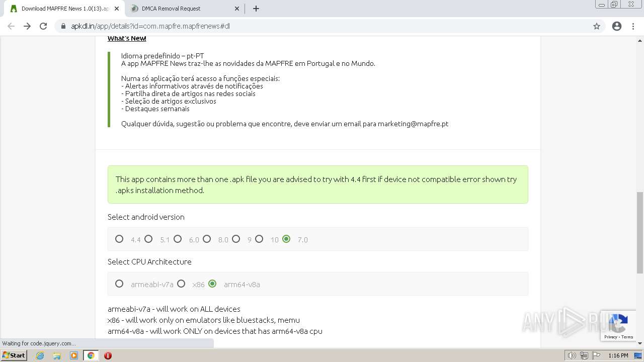
Task: Select Android version 6.0
Action: pos(178,239)
